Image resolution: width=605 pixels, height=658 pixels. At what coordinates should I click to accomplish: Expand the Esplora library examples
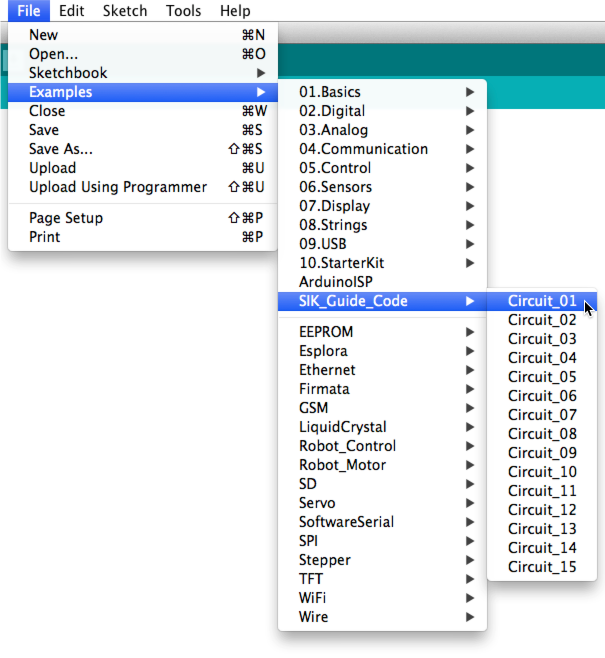point(382,351)
